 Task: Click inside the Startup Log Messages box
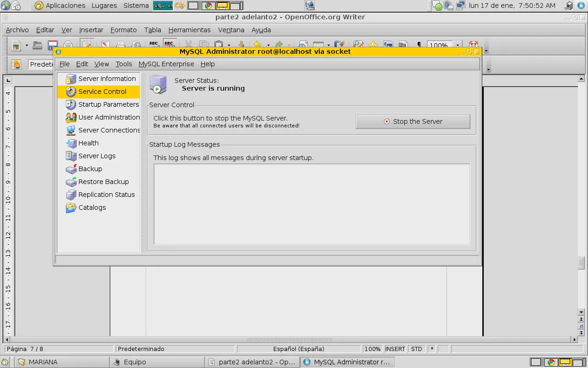(x=312, y=204)
